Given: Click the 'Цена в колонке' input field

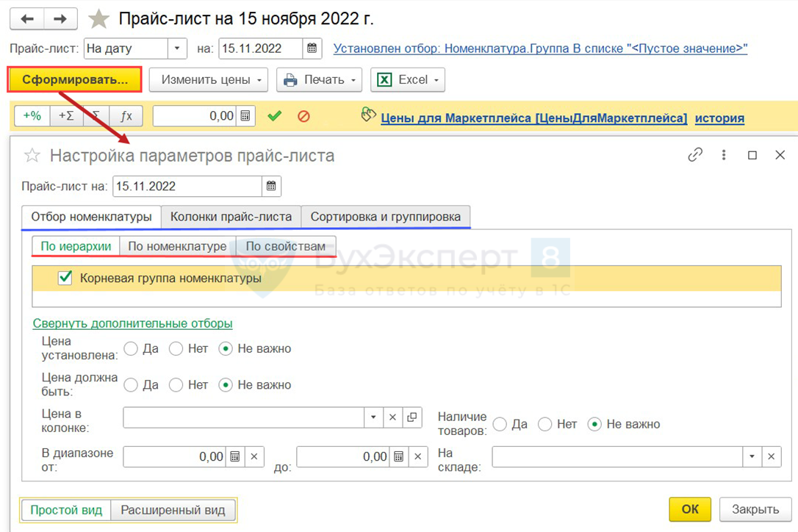Looking at the screenshot, I should pos(244,417).
